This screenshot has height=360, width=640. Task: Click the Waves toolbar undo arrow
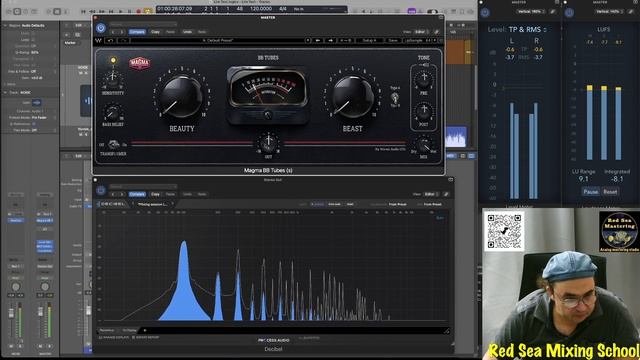pos(110,41)
